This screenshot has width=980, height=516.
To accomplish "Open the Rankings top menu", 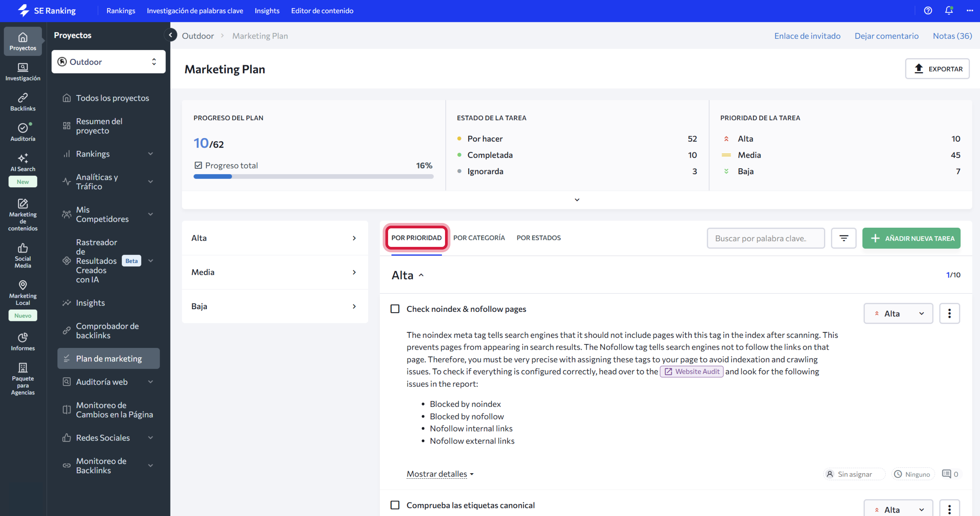I will coord(121,11).
